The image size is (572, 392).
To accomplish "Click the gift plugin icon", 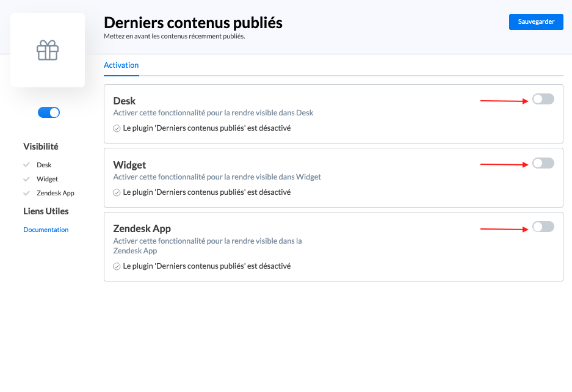I will (x=48, y=51).
